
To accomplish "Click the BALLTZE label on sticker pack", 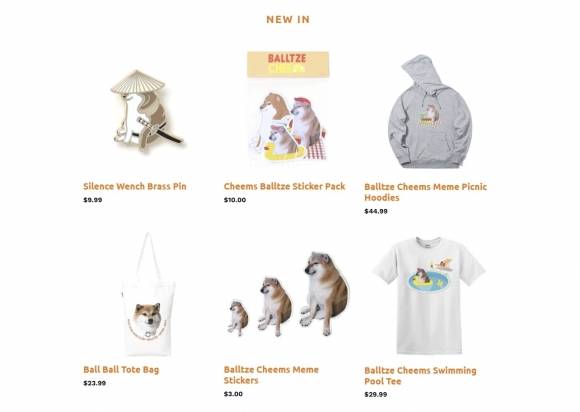I will (287, 58).
